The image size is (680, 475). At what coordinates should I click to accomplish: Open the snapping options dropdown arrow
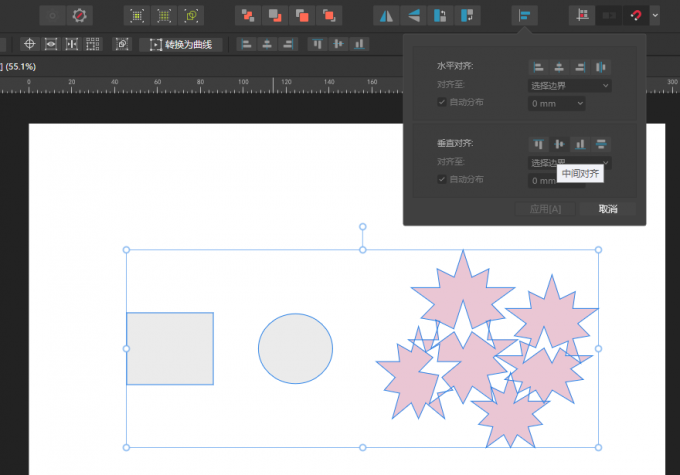(x=655, y=16)
